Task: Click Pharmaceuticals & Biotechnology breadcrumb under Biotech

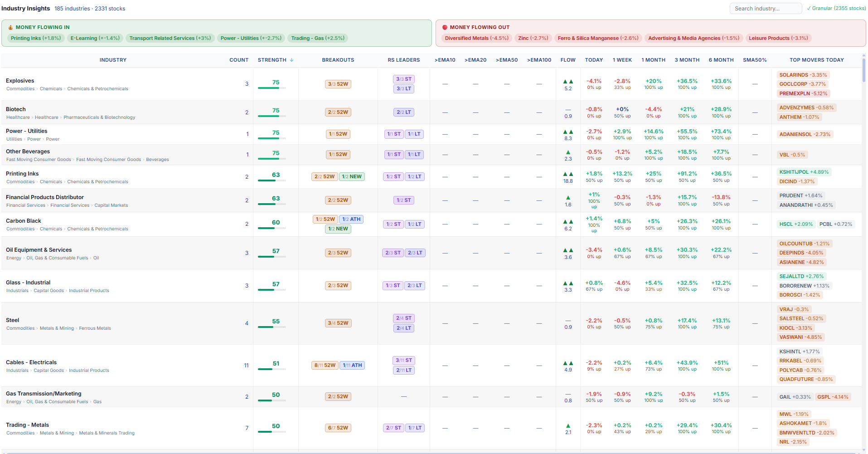Action: pyautogui.click(x=99, y=117)
